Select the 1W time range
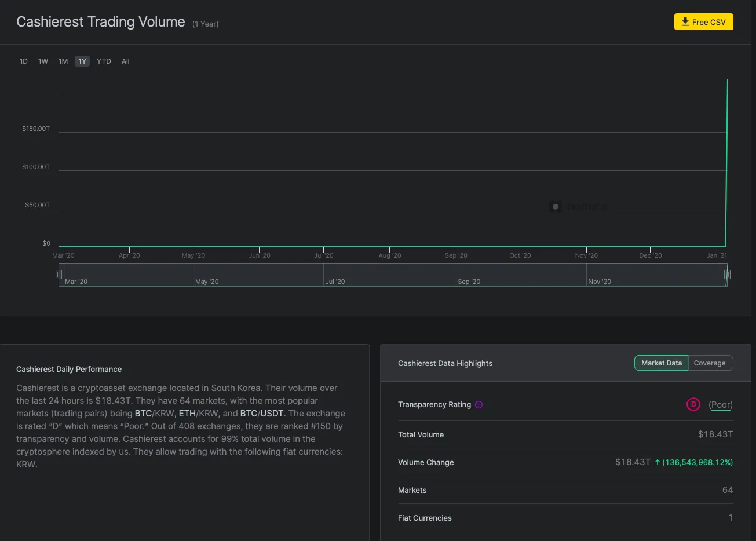 click(43, 61)
